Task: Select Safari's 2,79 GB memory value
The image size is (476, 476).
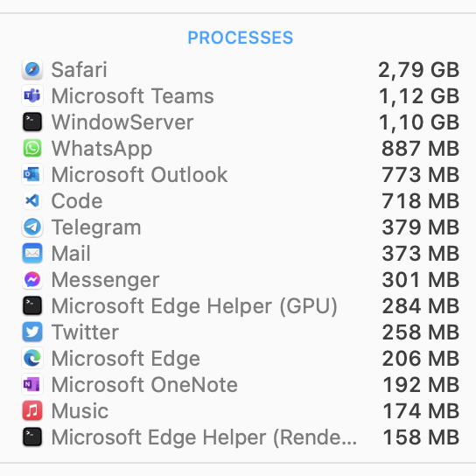Action: (418, 70)
